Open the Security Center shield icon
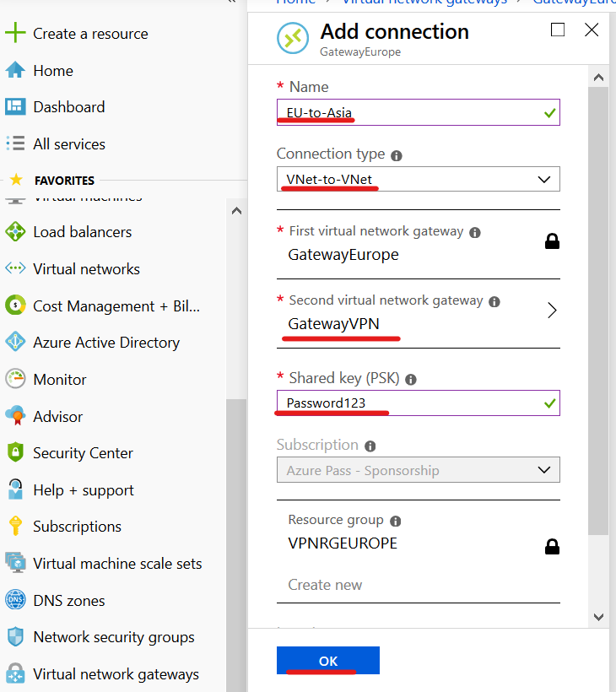The image size is (616, 692). pyautogui.click(x=15, y=452)
